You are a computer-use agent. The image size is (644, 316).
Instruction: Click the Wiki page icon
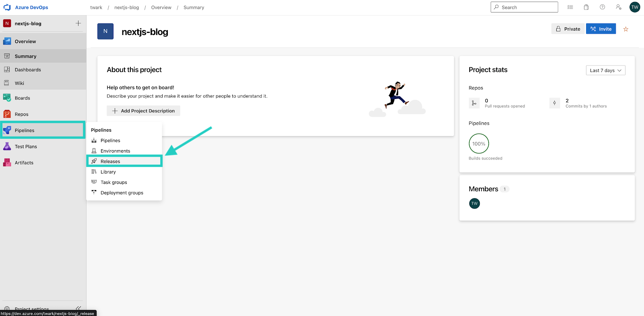[x=6, y=83]
